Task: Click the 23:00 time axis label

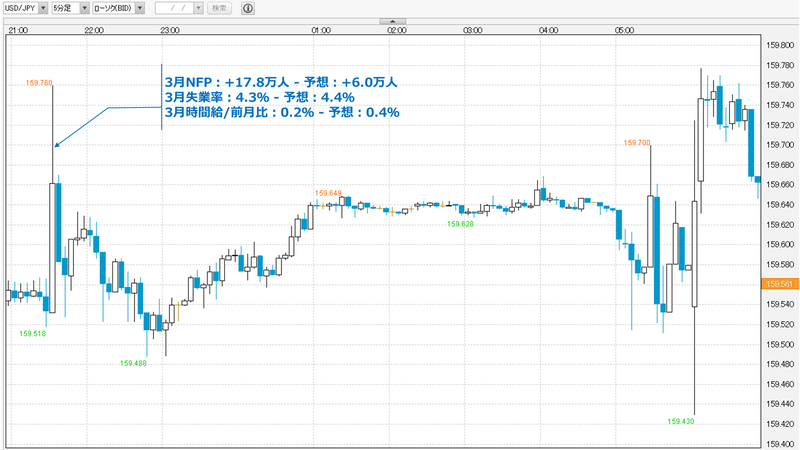Action: coord(170,30)
